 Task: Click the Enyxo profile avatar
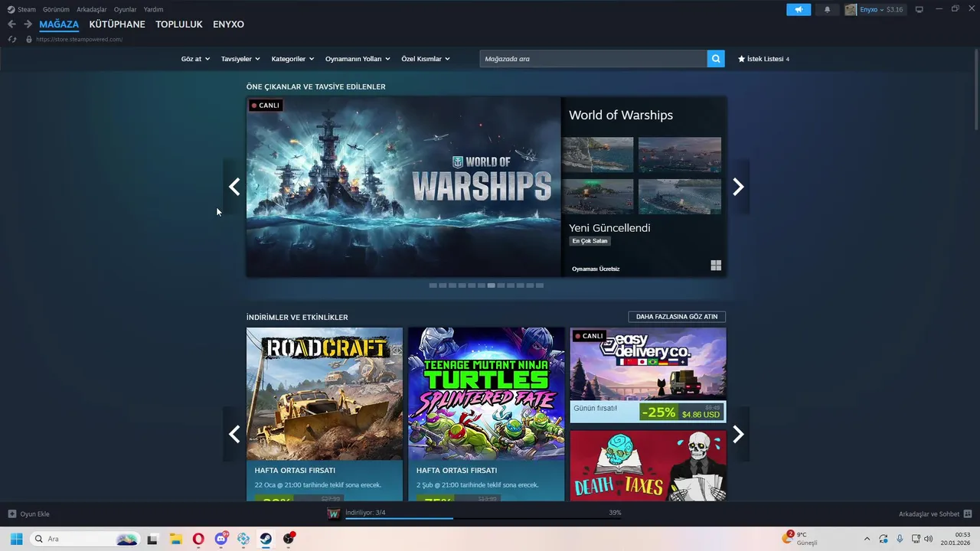click(851, 9)
